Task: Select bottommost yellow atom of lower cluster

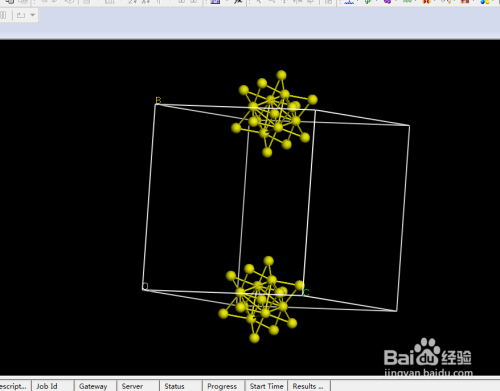Action: tap(254, 338)
